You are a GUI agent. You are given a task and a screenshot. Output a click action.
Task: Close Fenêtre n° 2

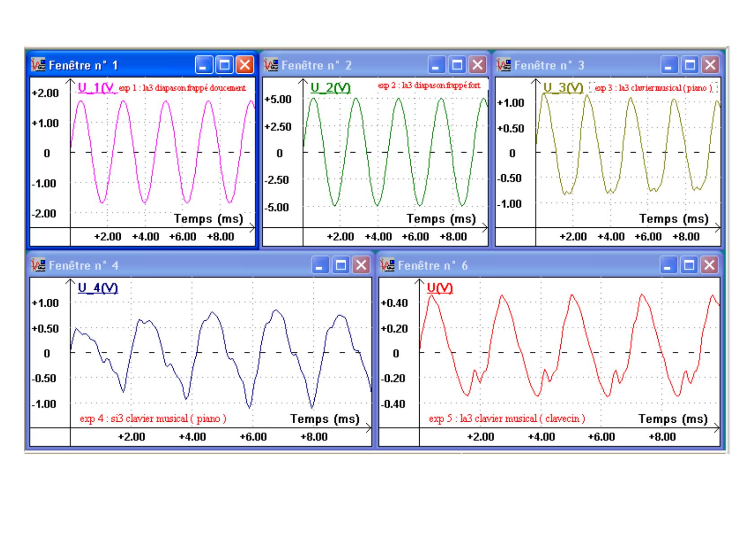[x=478, y=65]
